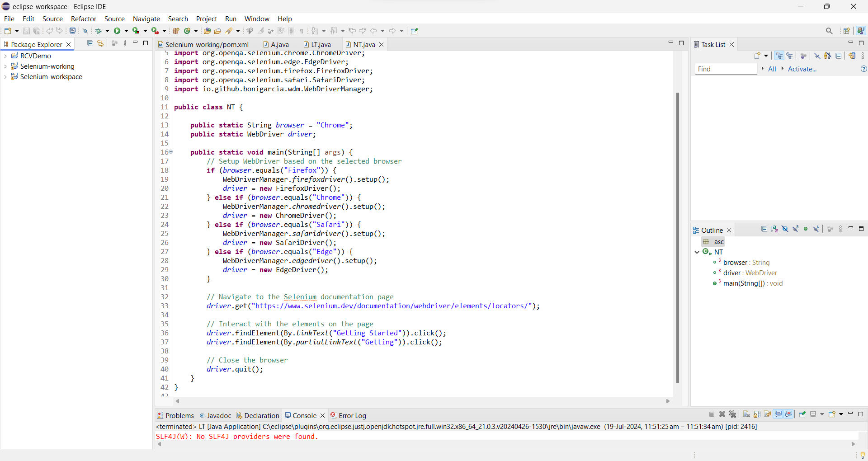868x461 pixels.
Task: Collapse all in Package Explorer
Action: [90, 43]
